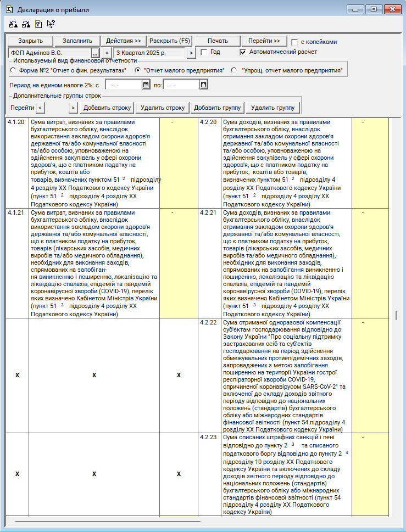Select 'Форма №2 Отчет о фин. результатах' radio

coord(13,70)
